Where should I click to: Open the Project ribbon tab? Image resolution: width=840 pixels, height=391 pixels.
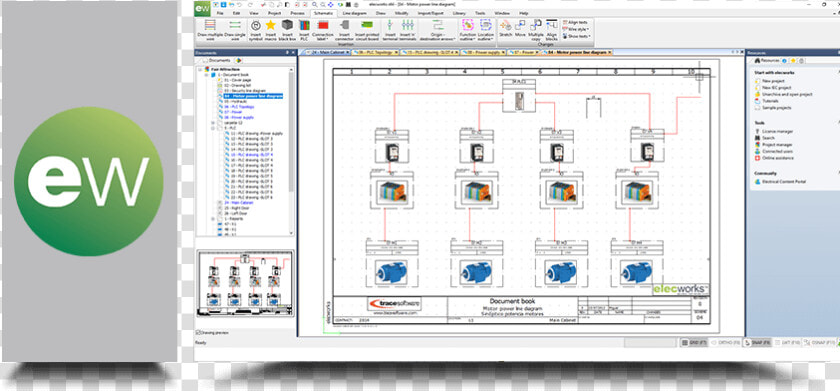tap(274, 13)
